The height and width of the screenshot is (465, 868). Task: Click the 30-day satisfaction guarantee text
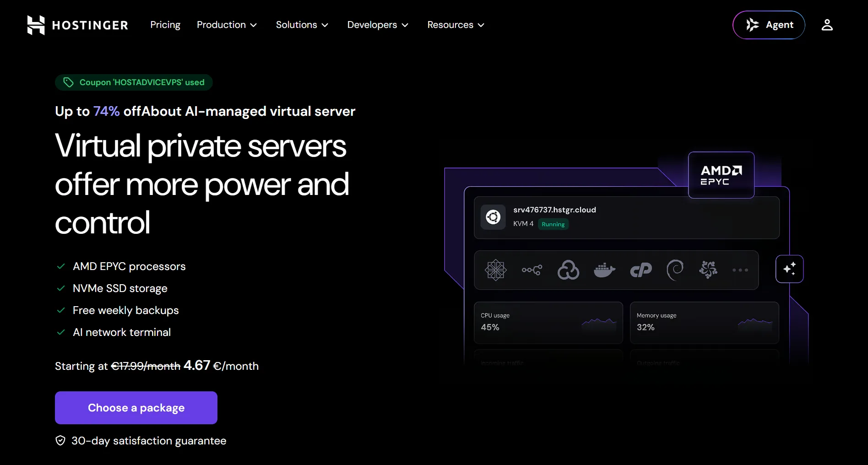pyautogui.click(x=149, y=441)
